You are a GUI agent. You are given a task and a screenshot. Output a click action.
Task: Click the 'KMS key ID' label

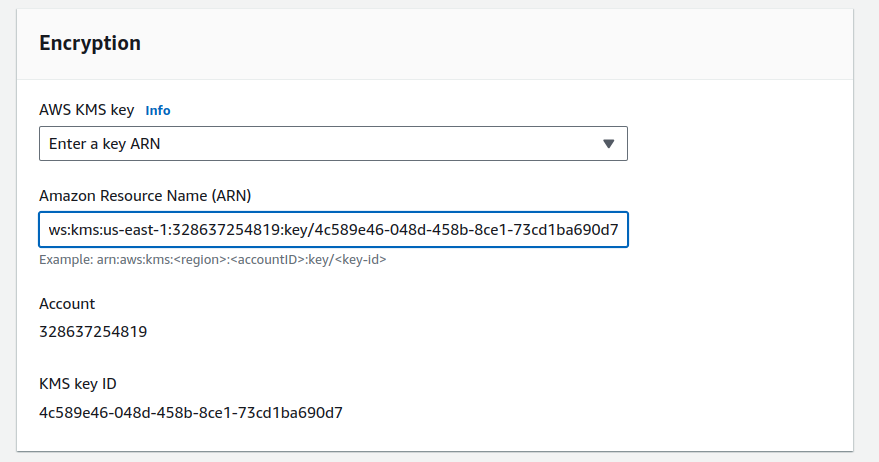point(81,384)
